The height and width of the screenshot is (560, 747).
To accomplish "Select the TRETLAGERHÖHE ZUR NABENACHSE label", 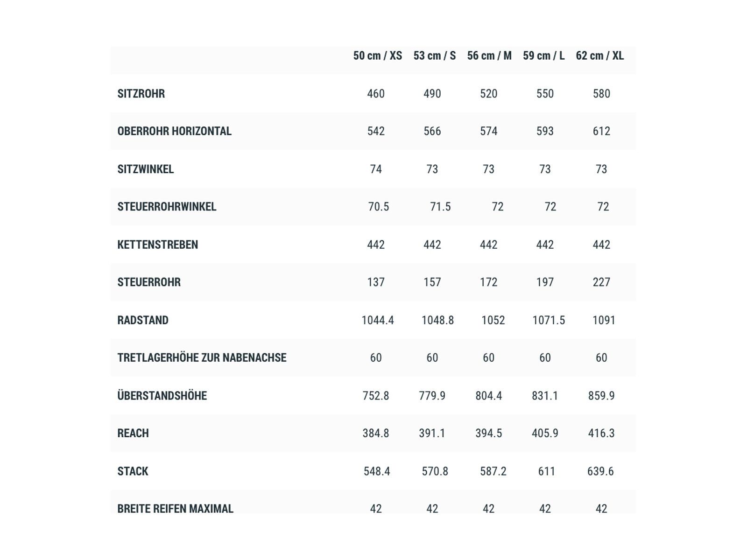I will [202, 358].
